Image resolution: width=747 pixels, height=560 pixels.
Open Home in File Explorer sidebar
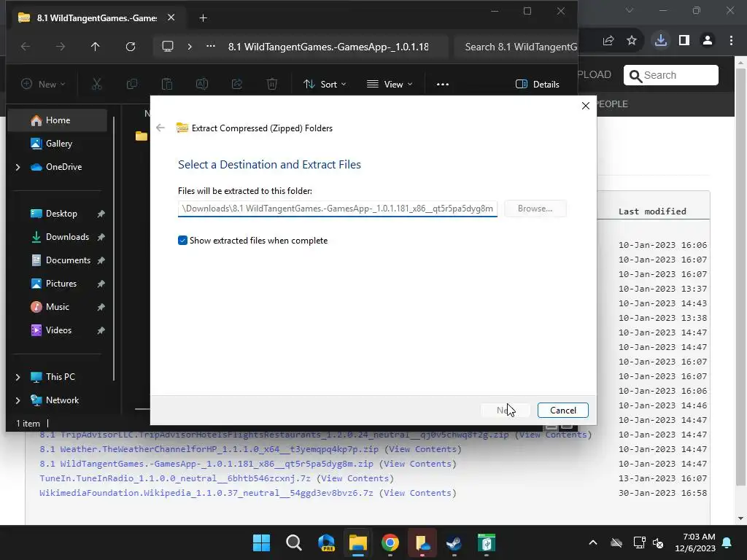point(57,120)
